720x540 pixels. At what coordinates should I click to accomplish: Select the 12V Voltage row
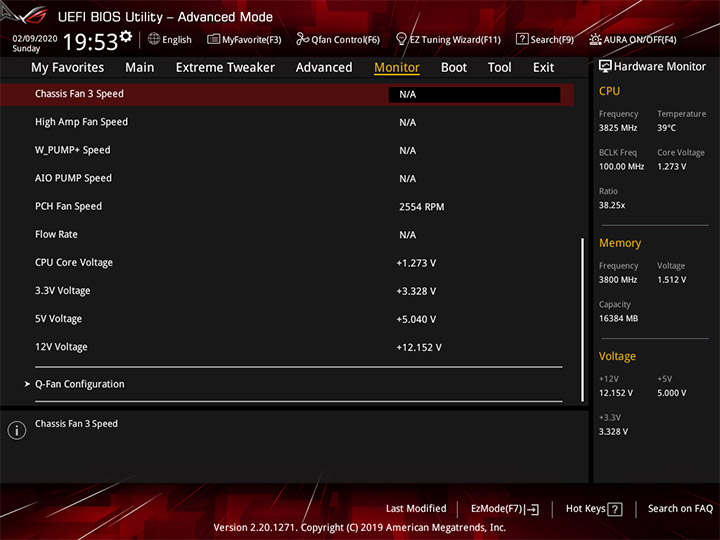(287, 347)
